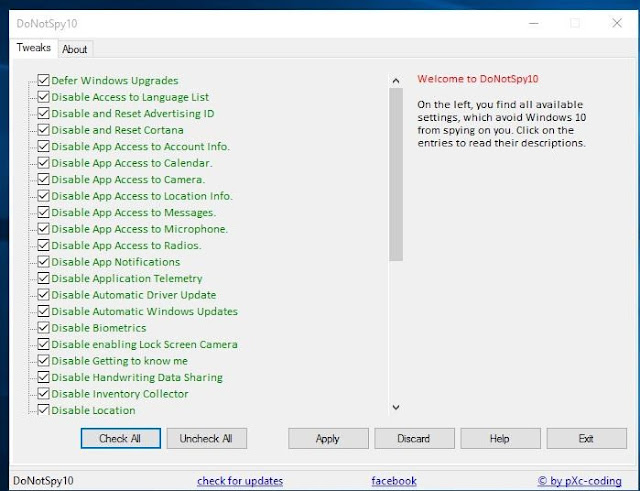Toggle Disable App Access to Radios checkbox
The image size is (640, 491).
click(x=43, y=245)
